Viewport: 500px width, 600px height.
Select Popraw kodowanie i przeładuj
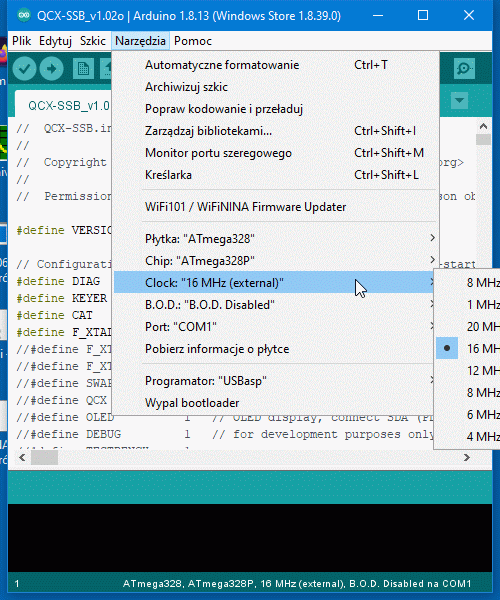click(x=276, y=109)
